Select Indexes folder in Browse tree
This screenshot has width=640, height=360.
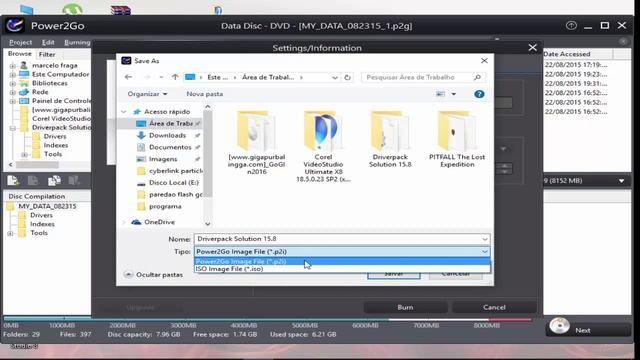click(x=56, y=145)
